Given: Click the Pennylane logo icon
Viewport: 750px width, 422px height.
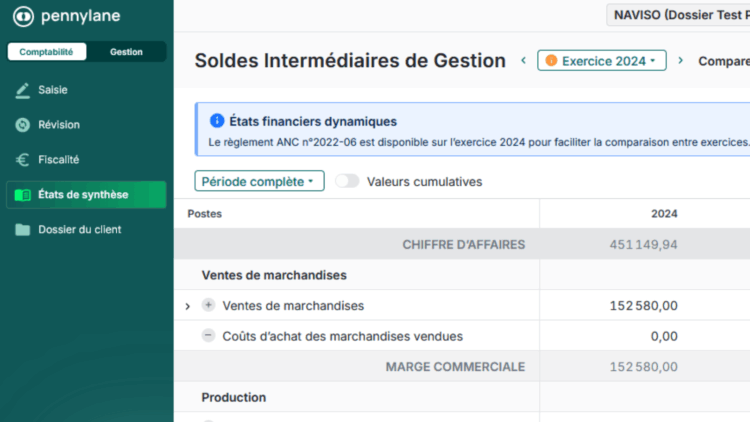Looking at the screenshot, I should [23, 17].
